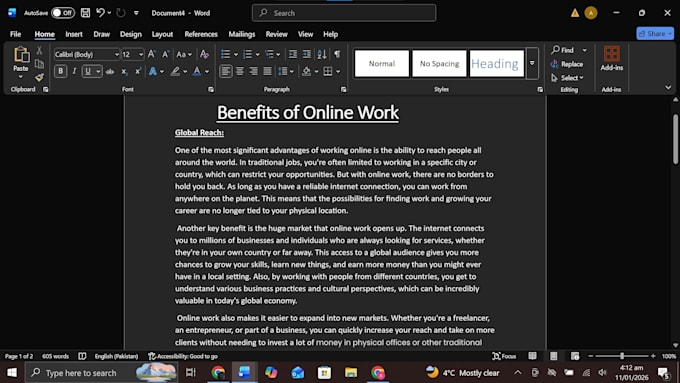The height and width of the screenshot is (383, 680).
Task: Toggle the AutoSave switch
Action: click(62, 13)
